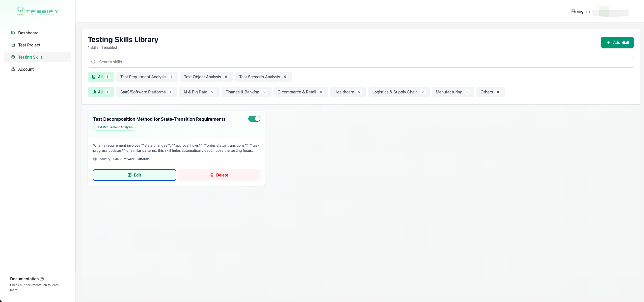Image resolution: width=644 pixels, height=302 pixels.
Task: Click the search magnifier icon
Action: click(x=93, y=62)
